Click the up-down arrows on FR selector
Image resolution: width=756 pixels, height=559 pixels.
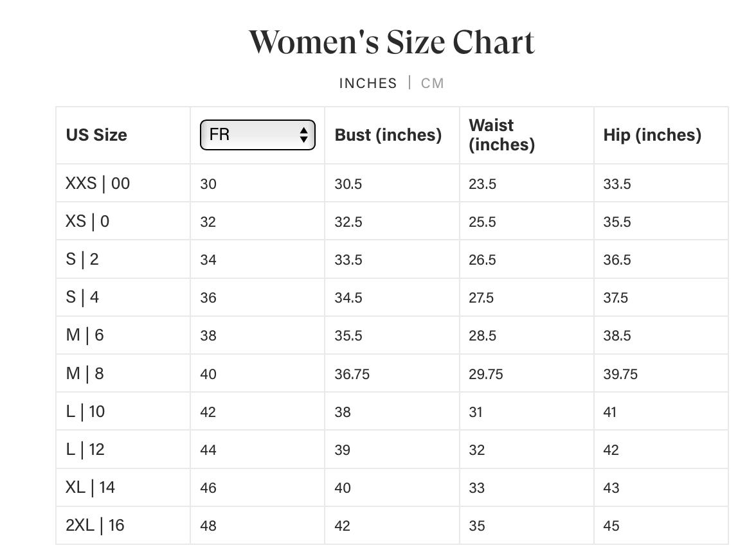303,135
